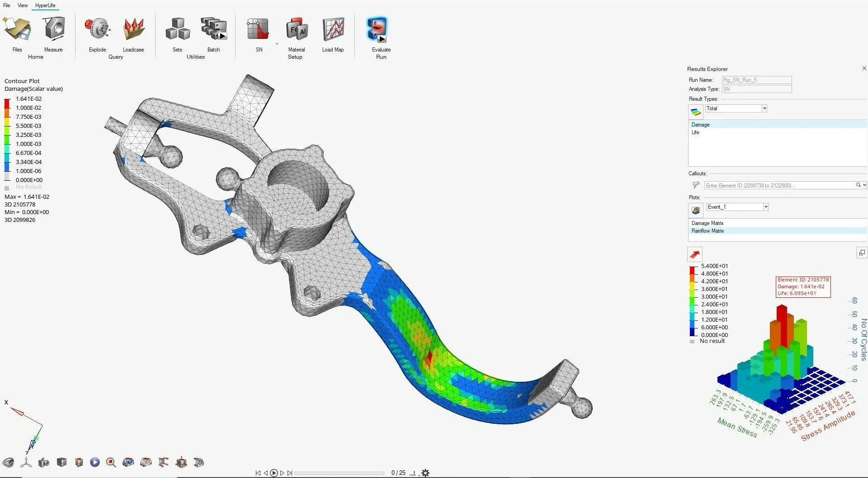The height and width of the screenshot is (478, 868).
Task: Click the Plots matrix icon
Action: [696, 210]
